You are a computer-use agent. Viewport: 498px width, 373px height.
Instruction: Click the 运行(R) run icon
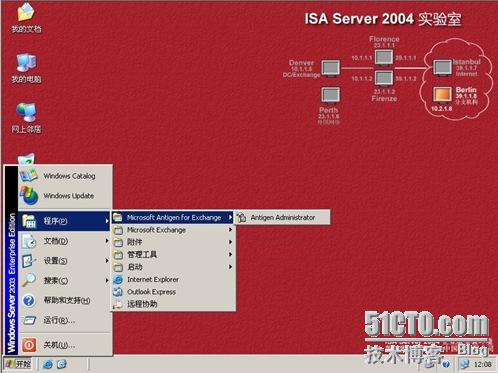click(29, 320)
